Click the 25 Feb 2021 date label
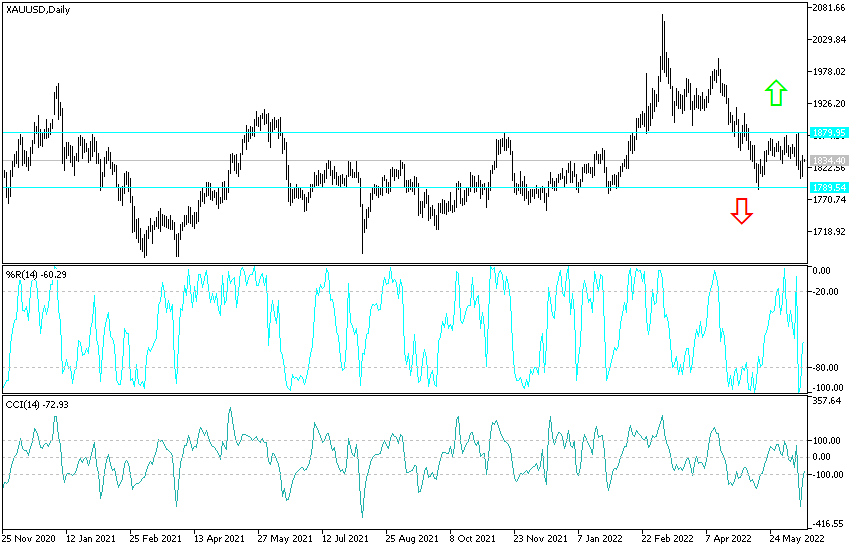Viewport: 860px width, 550px height. pos(155,538)
